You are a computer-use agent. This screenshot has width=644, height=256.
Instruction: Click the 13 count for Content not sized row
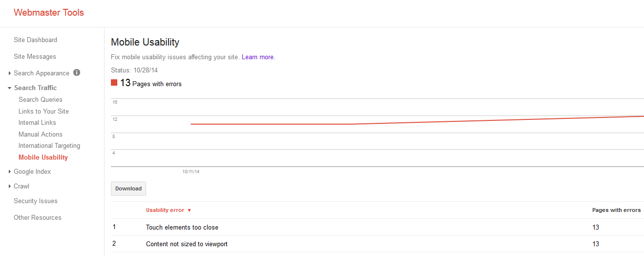coord(596,244)
